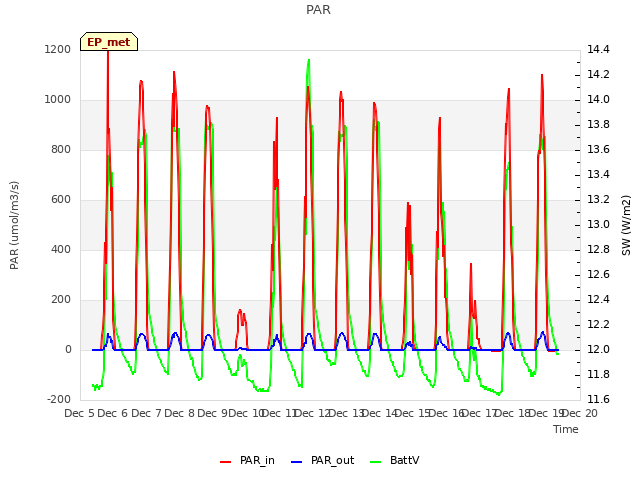This screenshot has height=480, width=640.
Task: Click the 1000 tick on left axis
Action: pos(58,100)
